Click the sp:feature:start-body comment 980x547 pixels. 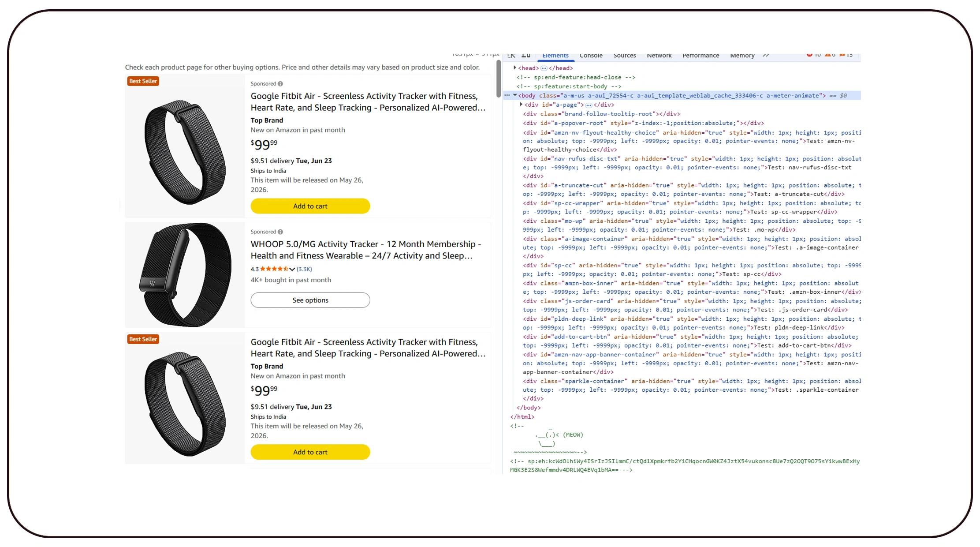click(569, 86)
